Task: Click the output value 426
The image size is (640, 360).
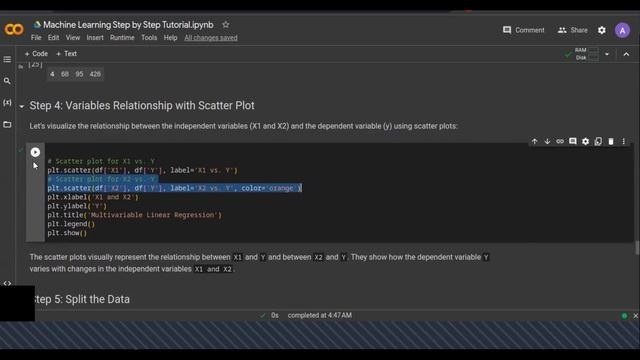Action: 95,74
